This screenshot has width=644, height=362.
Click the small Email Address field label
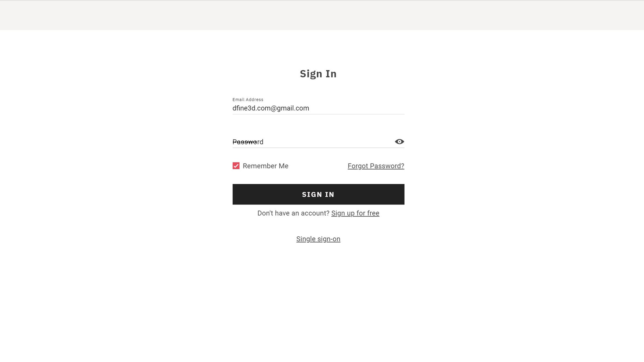point(248,100)
